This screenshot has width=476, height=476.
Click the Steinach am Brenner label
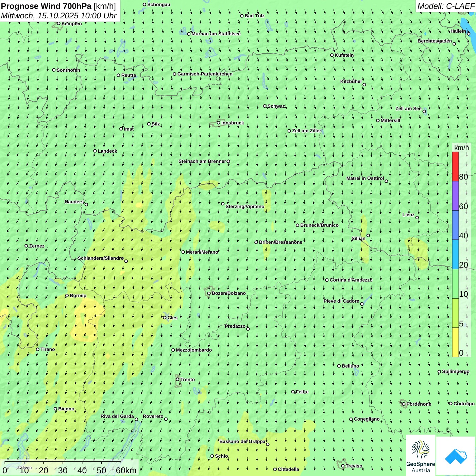(x=202, y=161)
